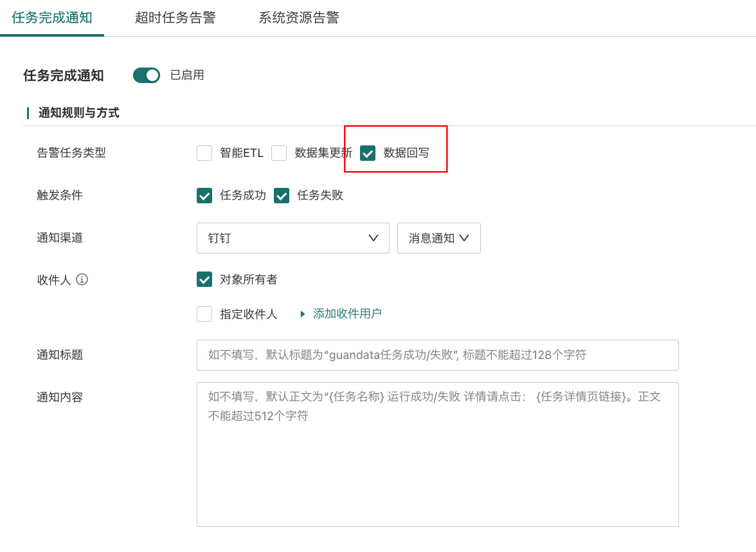This screenshot has width=756, height=552.
Task: Disable the 任务失败 trigger condition
Action: point(282,195)
